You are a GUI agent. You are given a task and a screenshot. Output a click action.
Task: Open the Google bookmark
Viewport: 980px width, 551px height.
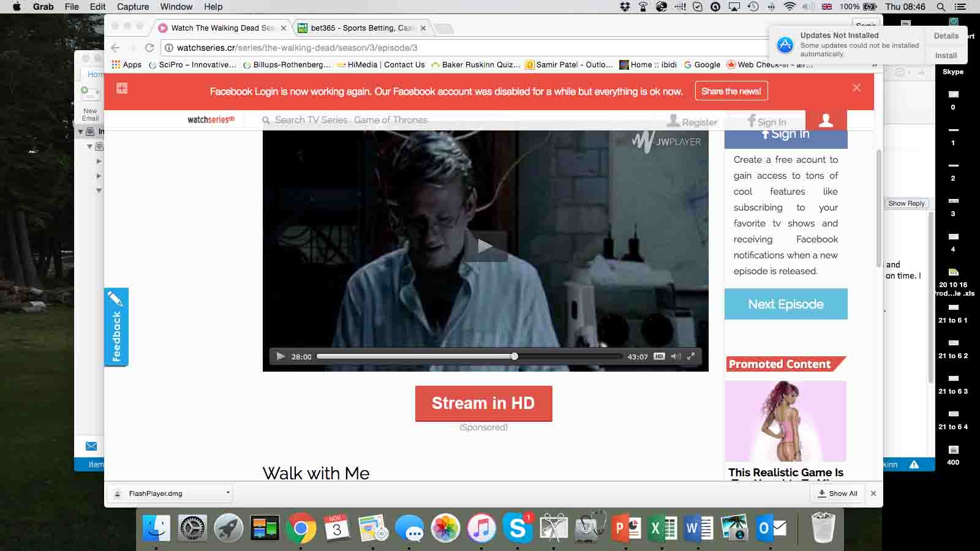(x=702, y=64)
